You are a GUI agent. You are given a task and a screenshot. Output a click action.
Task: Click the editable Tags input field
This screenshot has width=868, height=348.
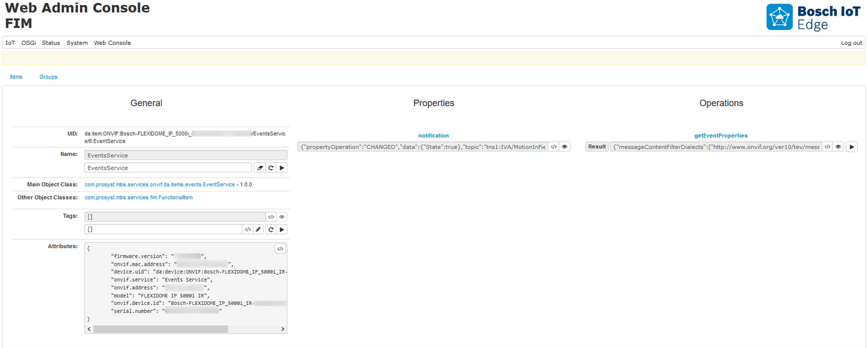pyautogui.click(x=164, y=230)
